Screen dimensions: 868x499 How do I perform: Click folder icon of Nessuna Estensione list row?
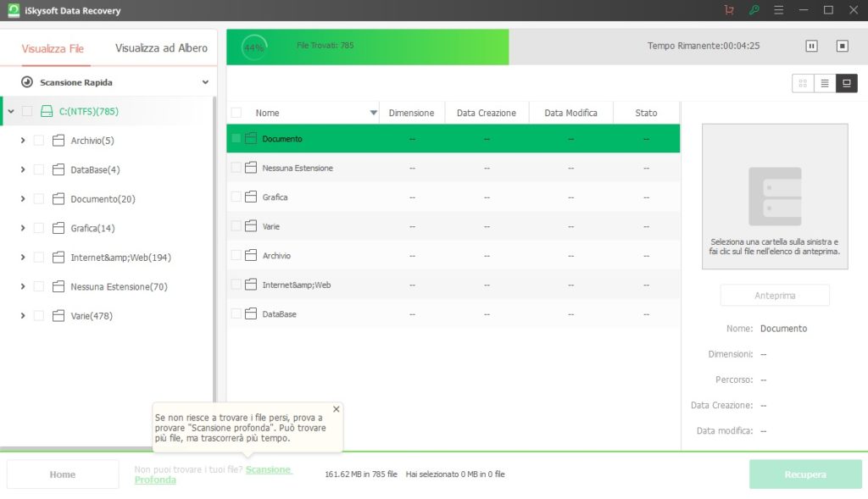251,168
